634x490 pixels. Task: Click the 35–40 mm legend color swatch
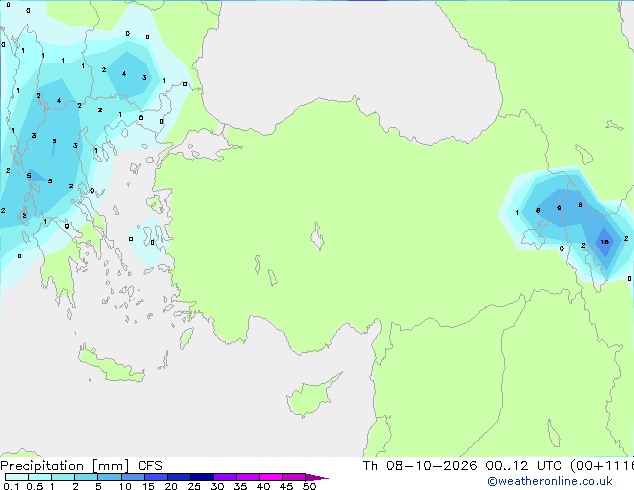(248, 477)
